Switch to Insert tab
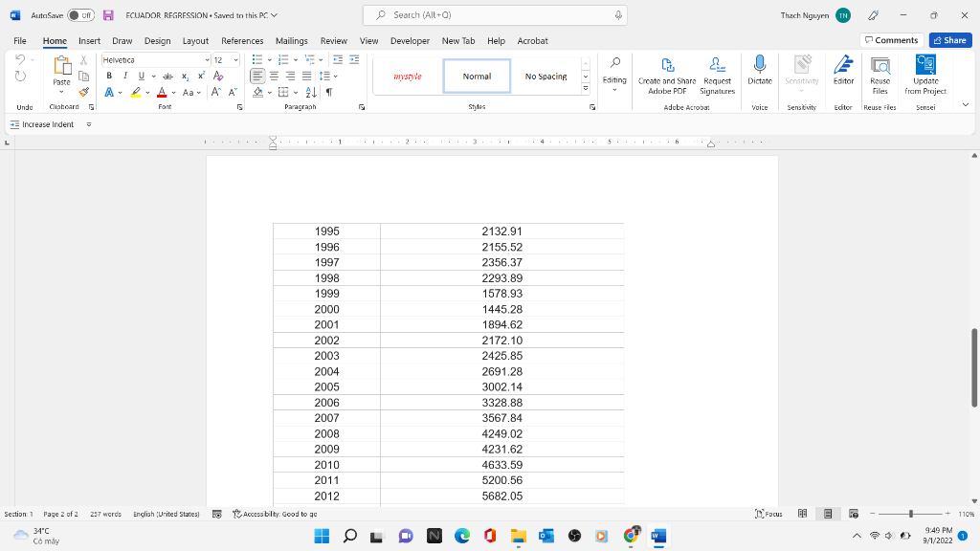Viewport: 980px width, 551px height. tap(89, 40)
